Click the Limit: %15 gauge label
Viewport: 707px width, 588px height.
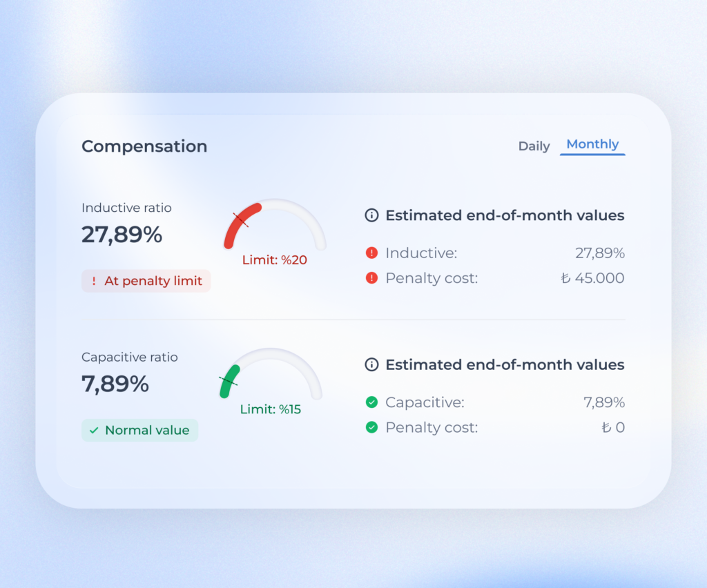pyautogui.click(x=271, y=409)
